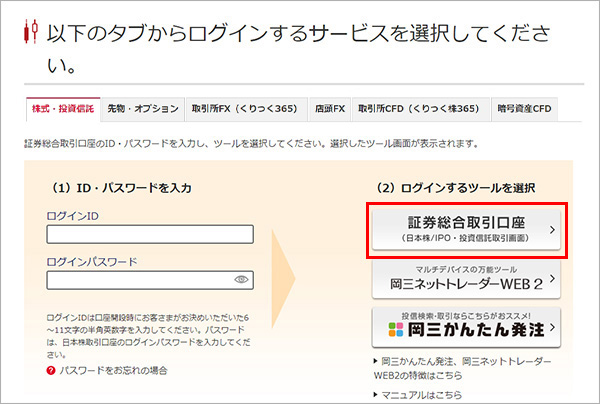Click the ログインIDは口座開設時に instruction text
This screenshot has width=600, height=404.
tap(148, 336)
